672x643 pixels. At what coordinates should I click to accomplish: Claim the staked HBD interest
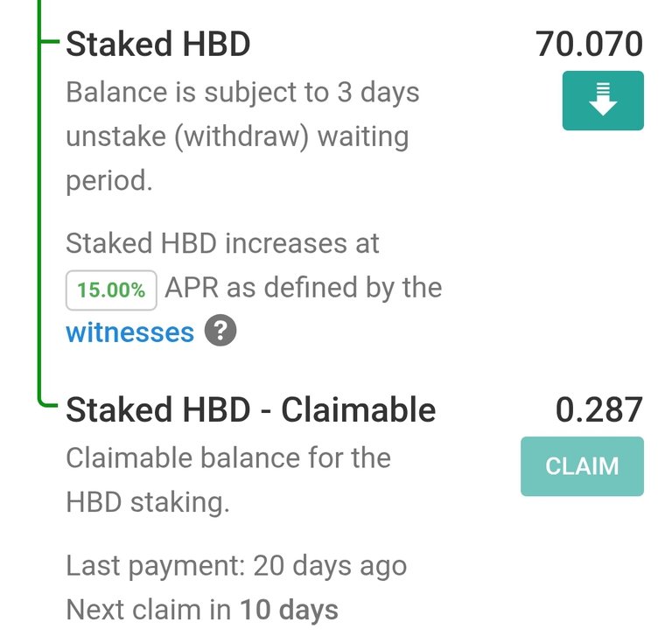click(x=582, y=466)
